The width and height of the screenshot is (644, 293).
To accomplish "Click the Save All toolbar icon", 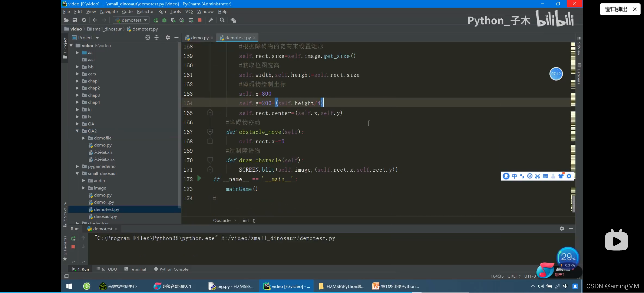I will 75,20.
